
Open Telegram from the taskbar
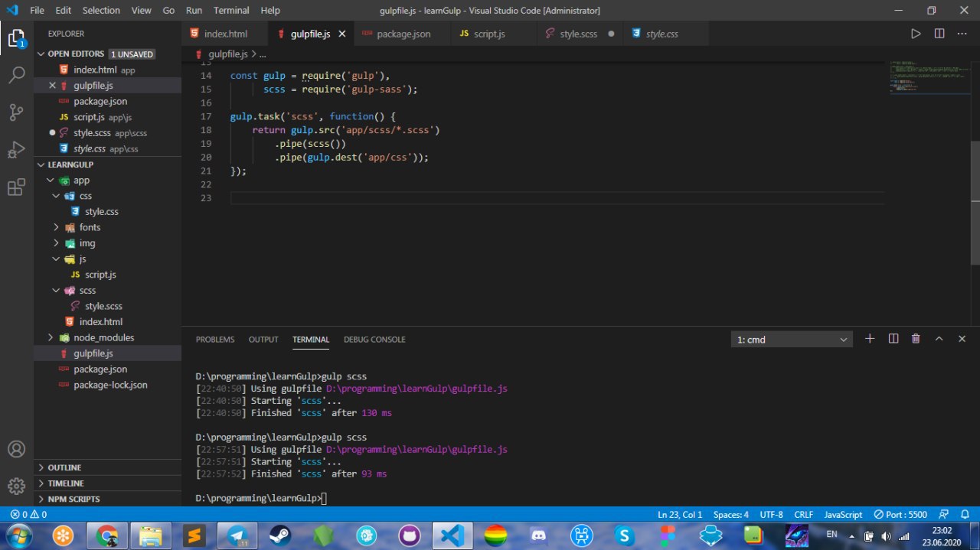(237, 535)
